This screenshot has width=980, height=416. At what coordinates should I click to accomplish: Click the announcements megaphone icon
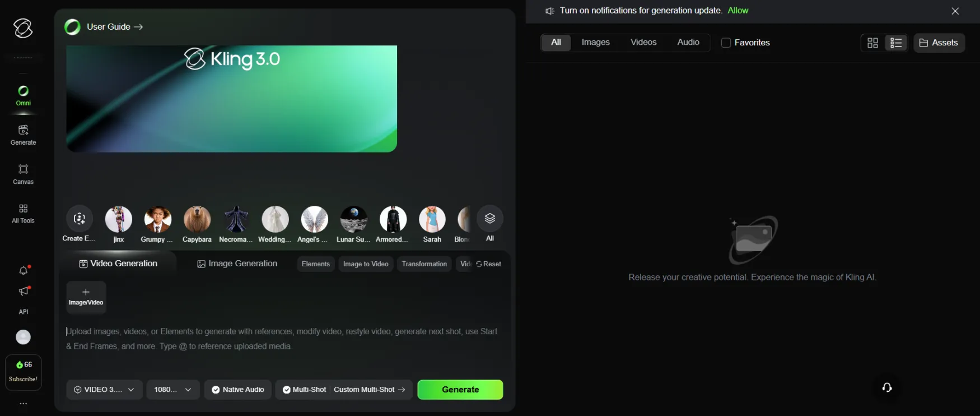(x=23, y=292)
